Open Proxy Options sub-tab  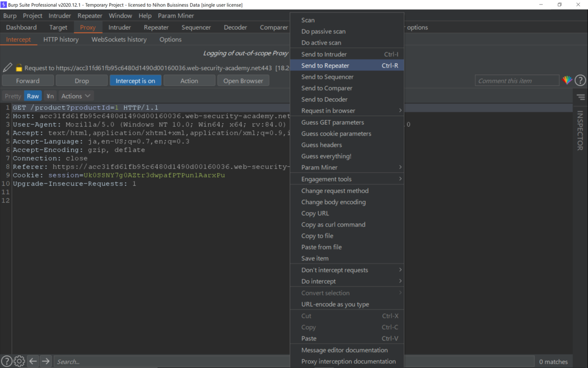pyautogui.click(x=171, y=39)
